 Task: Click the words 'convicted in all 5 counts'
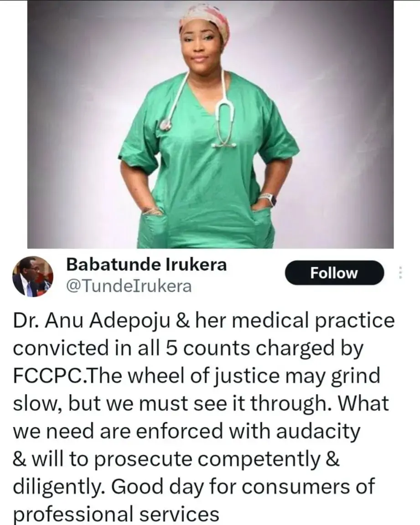point(131,348)
